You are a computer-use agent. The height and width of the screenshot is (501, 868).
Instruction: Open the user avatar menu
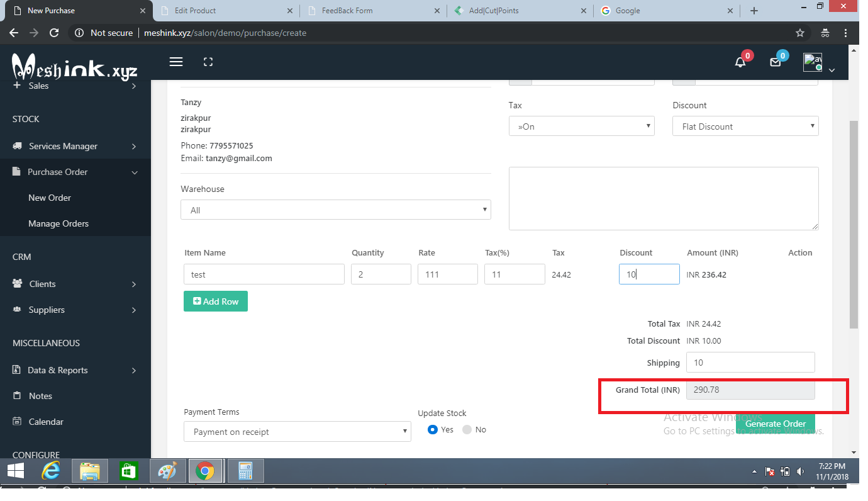coord(813,62)
